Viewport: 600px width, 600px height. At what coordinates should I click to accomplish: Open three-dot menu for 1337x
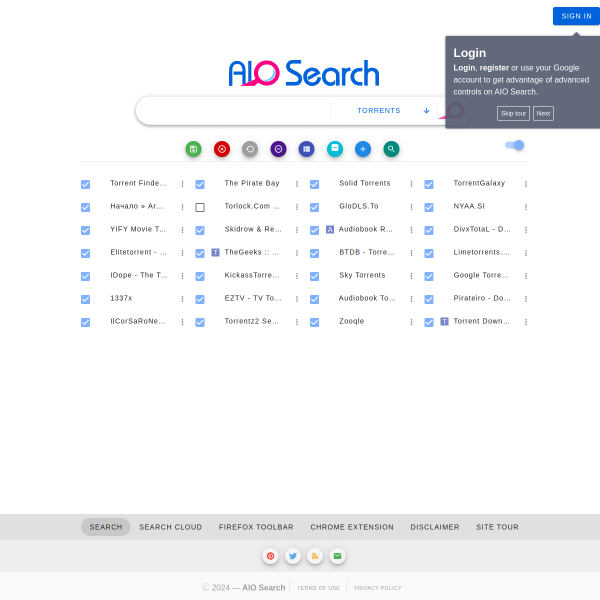pos(183,299)
